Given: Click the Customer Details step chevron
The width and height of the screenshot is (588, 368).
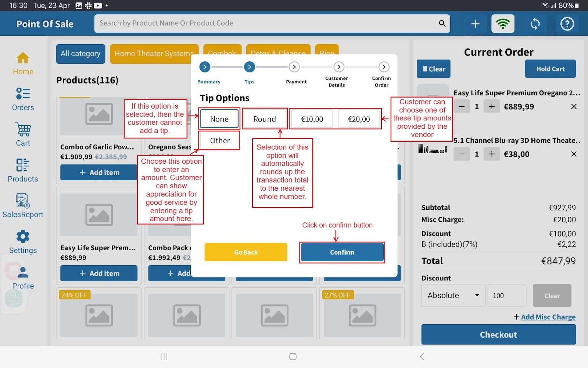Looking at the screenshot, I should [x=339, y=67].
